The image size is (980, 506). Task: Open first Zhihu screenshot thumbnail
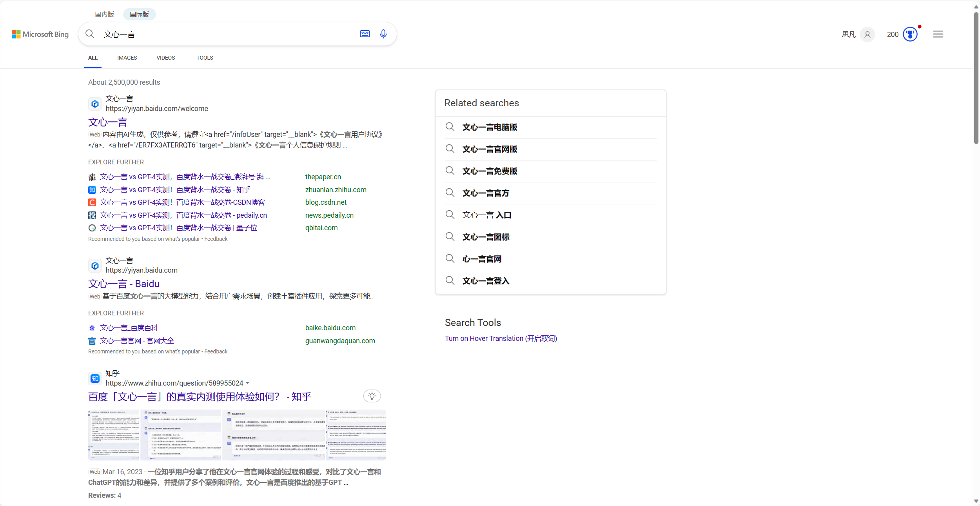[x=114, y=435]
